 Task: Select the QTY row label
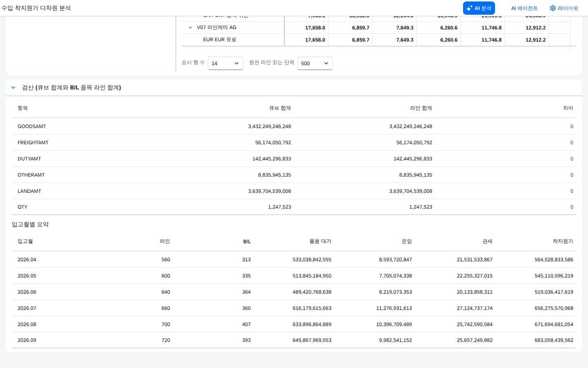(23, 207)
